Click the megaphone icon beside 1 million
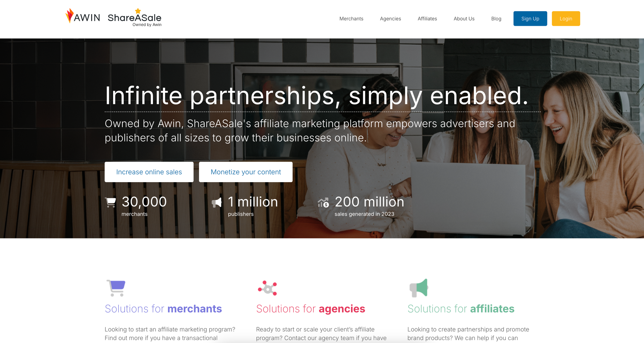The width and height of the screenshot is (644, 343). click(217, 202)
